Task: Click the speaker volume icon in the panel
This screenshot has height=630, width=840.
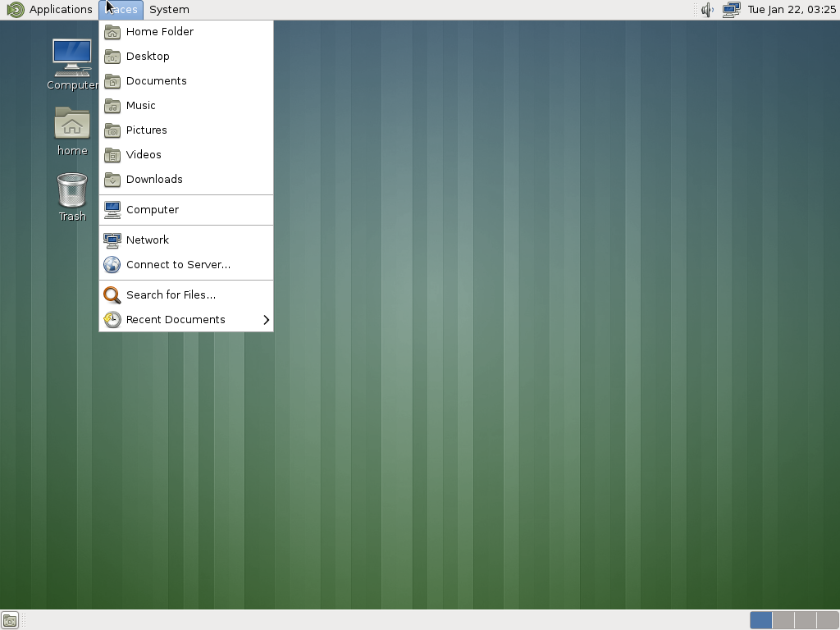Action: 705,10
